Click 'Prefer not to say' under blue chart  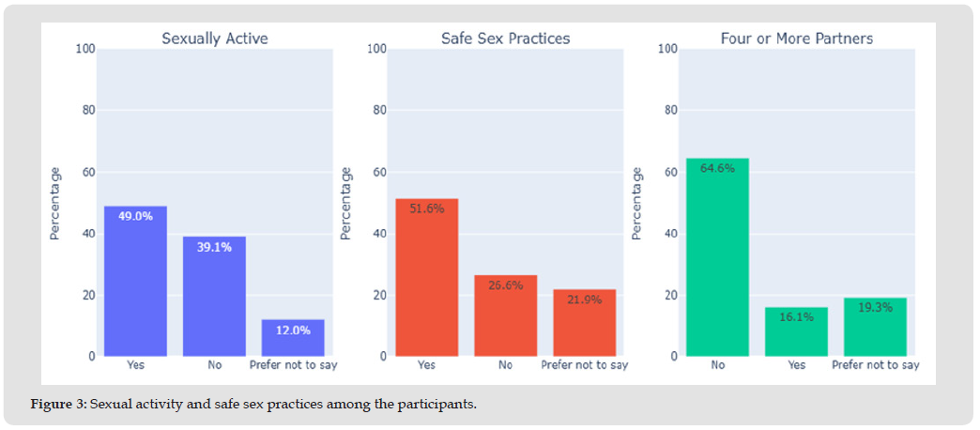point(293,365)
